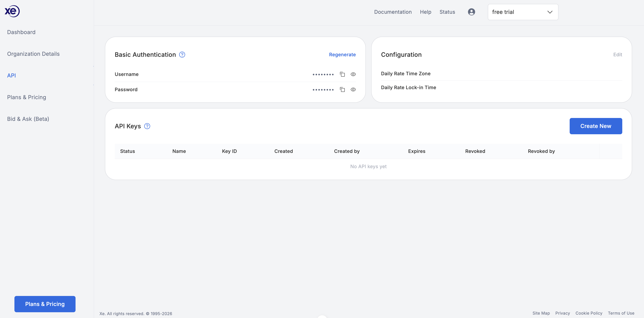Open Help in top navigation
644x318 pixels.
[426, 12]
